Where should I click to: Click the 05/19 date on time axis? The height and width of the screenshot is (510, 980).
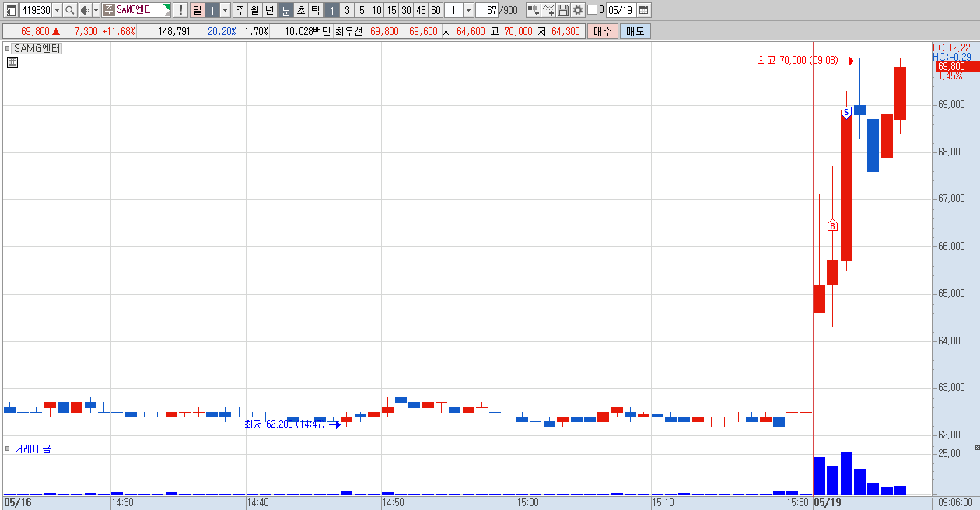(828, 503)
